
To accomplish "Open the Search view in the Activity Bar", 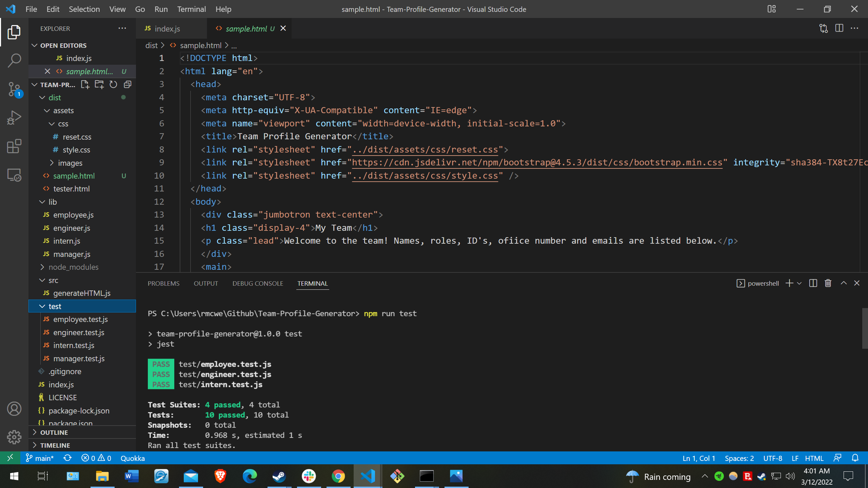I will coord(14,60).
